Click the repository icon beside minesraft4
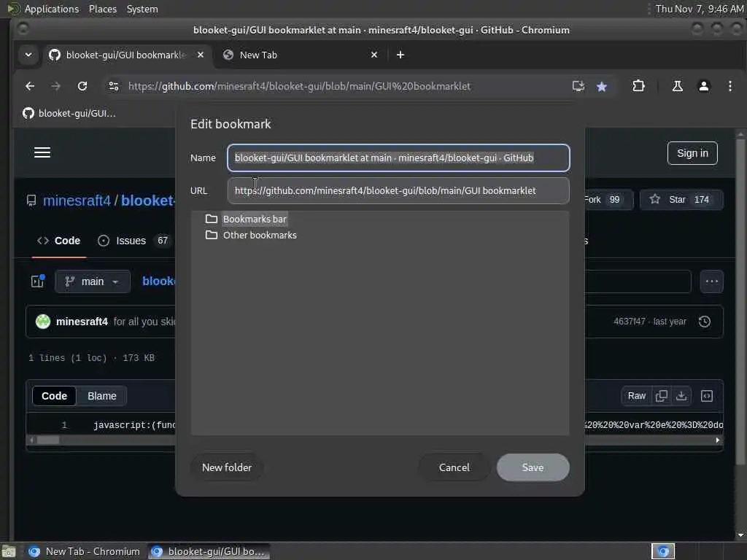747x560 pixels. coord(31,201)
